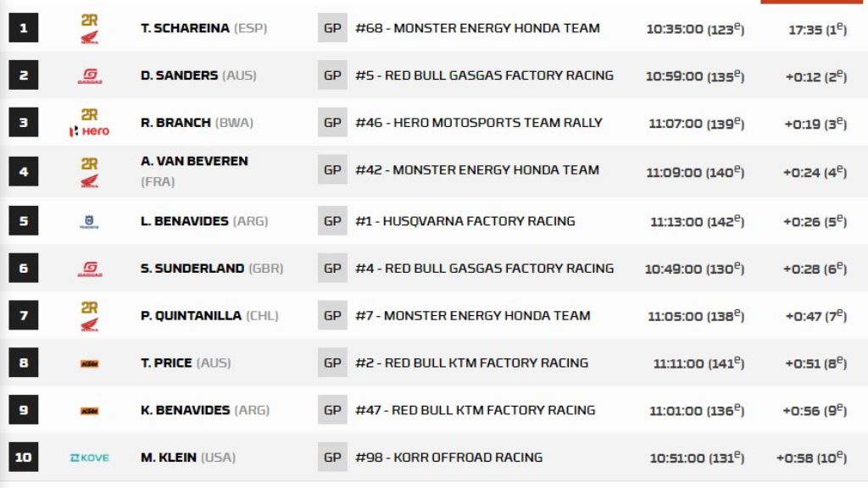Image resolution: width=868 pixels, height=488 pixels.
Task: Click Honda logo beside P. Quintanilla
Action: click(89, 316)
